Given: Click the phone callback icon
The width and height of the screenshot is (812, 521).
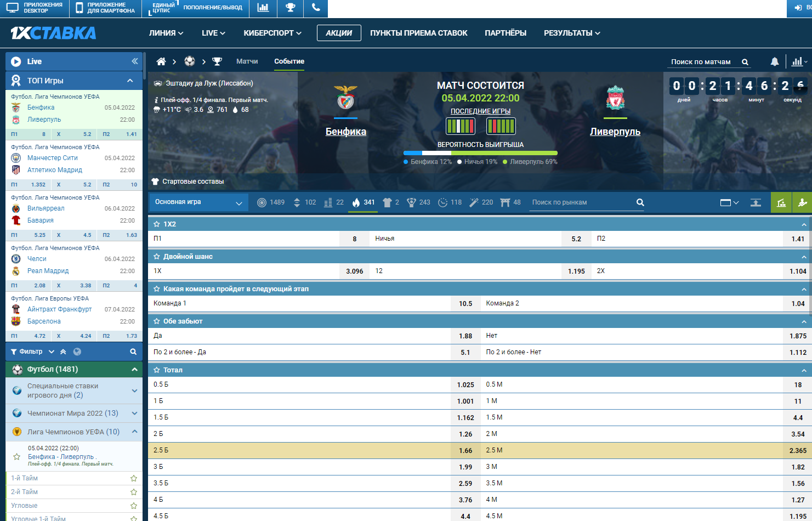Looking at the screenshot, I should [x=316, y=8].
